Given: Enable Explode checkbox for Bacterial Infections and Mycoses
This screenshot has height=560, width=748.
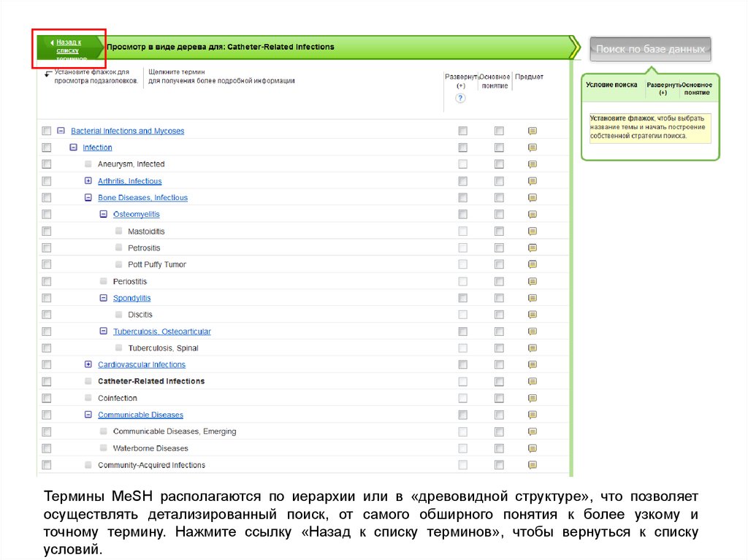Looking at the screenshot, I should pos(462,131).
